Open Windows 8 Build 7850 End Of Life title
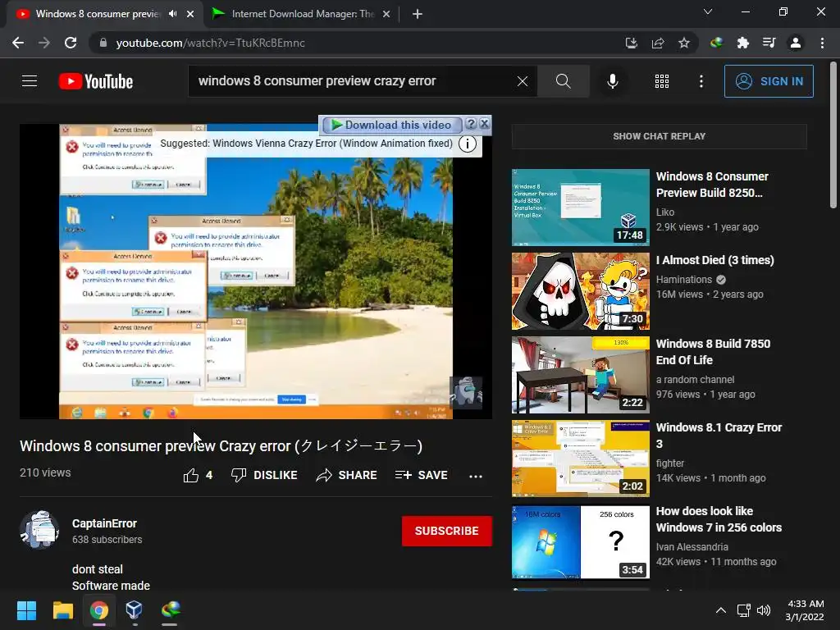840x630 pixels. pyautogui.click(x=713, y=352)
